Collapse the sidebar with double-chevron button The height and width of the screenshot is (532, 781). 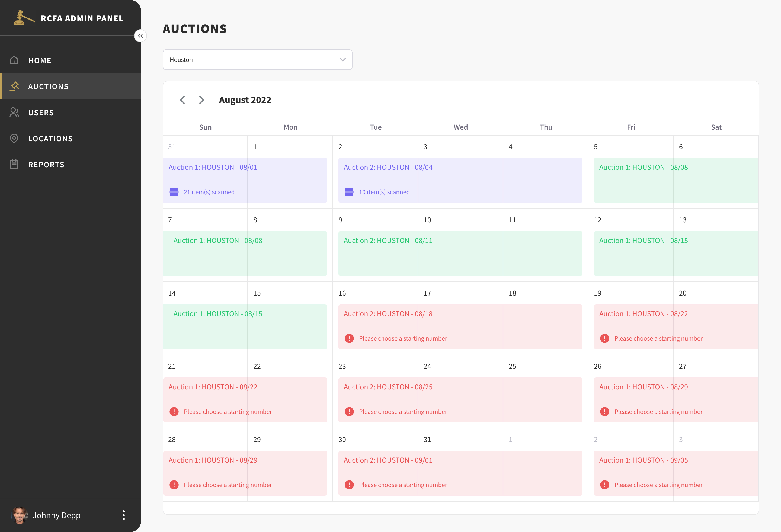[140, 36]
